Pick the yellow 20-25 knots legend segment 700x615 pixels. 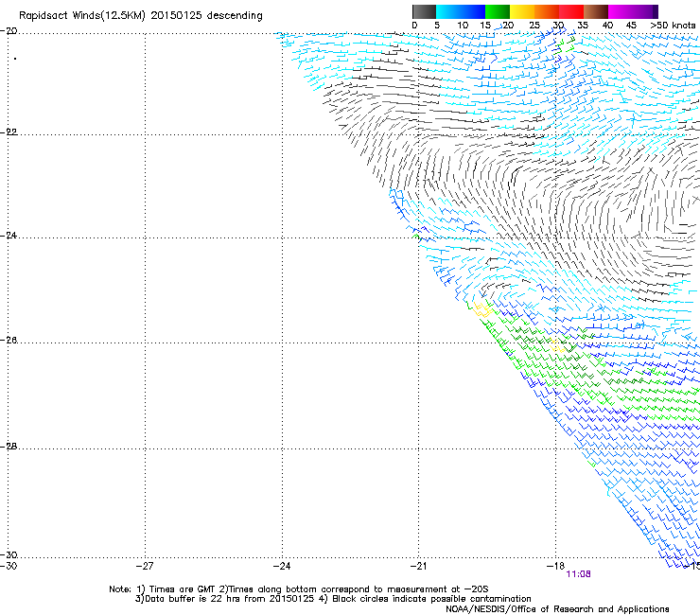coord(522,11)
